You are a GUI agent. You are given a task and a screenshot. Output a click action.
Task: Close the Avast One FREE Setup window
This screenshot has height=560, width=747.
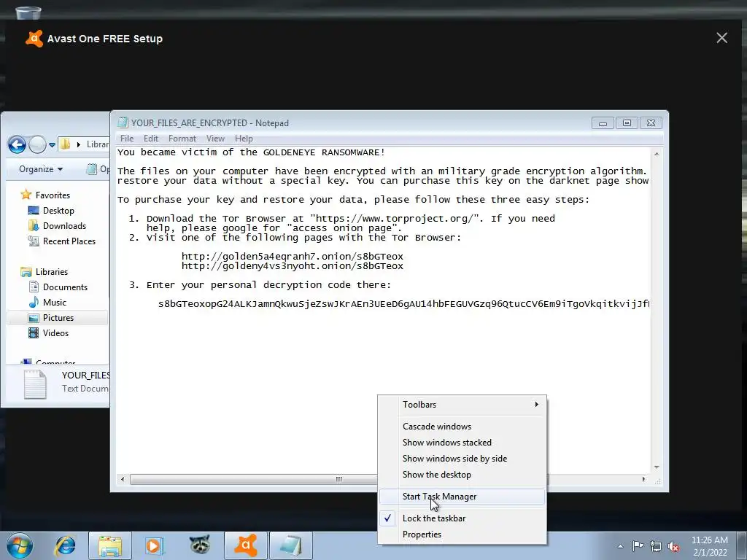(x=721, y=38)
